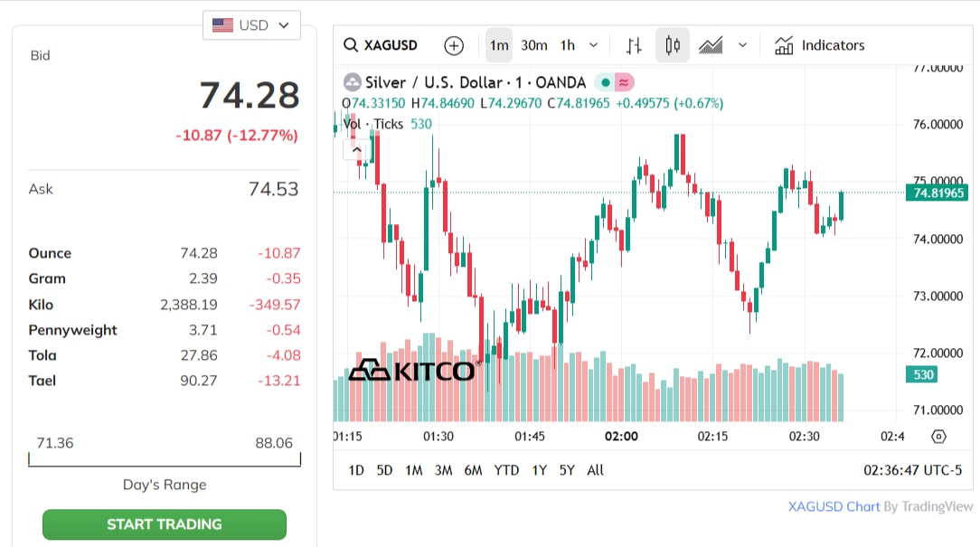Open the Indicators panel
Viewport: 980px width, 547px height.
[x=819, y=45]
